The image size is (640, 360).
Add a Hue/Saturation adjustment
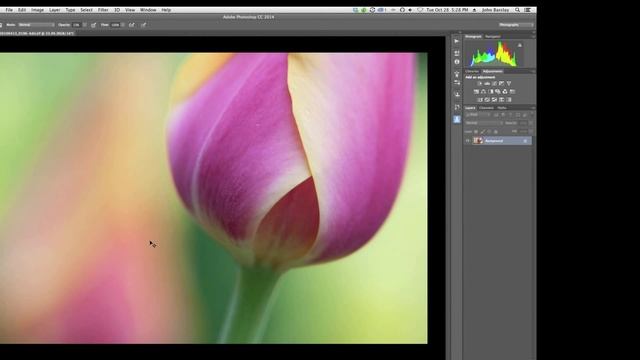(x=476, y=92)
